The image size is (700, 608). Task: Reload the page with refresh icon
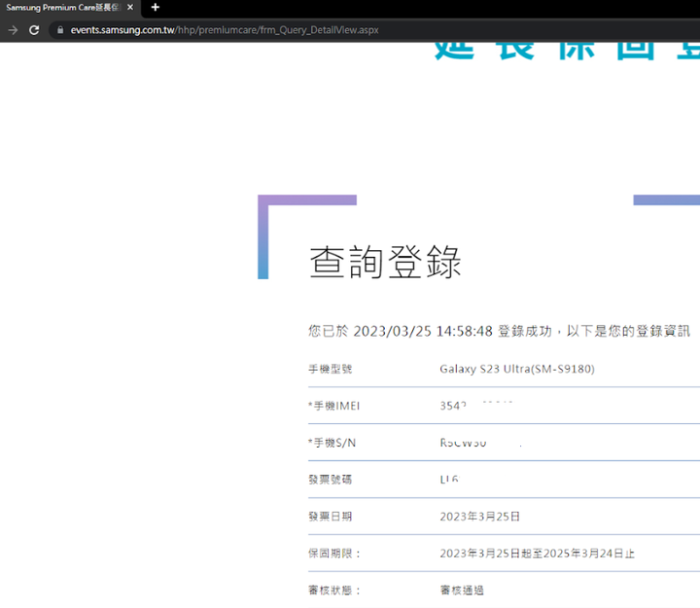click(x=34, y=30)
